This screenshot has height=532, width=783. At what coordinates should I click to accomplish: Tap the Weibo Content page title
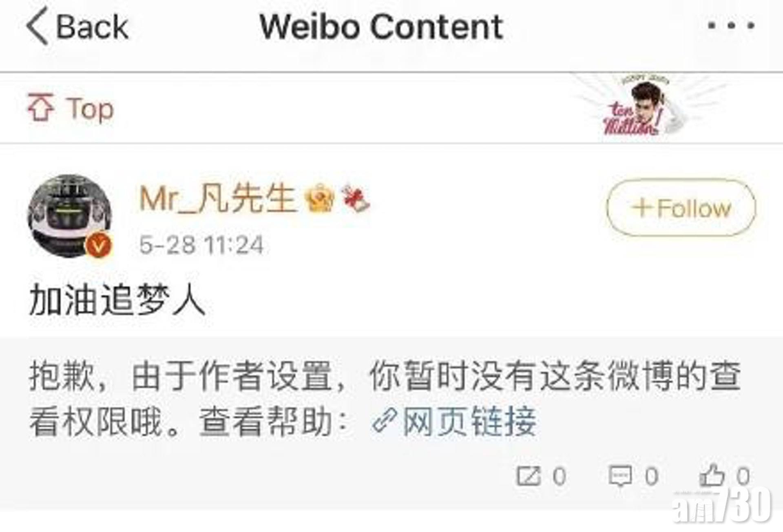382,26
